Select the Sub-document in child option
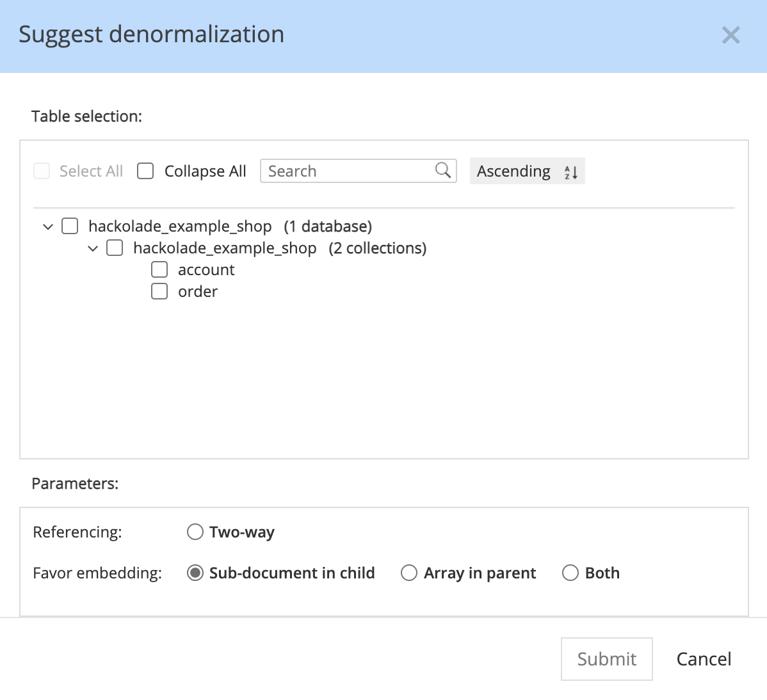The width and height of the screenshot is (767, 700). tap(195, 573)
